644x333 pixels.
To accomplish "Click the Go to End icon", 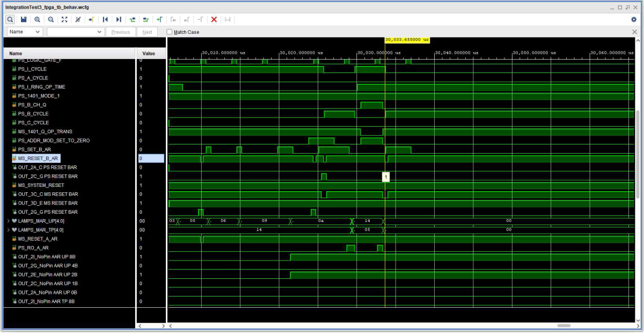I will 119,19.
